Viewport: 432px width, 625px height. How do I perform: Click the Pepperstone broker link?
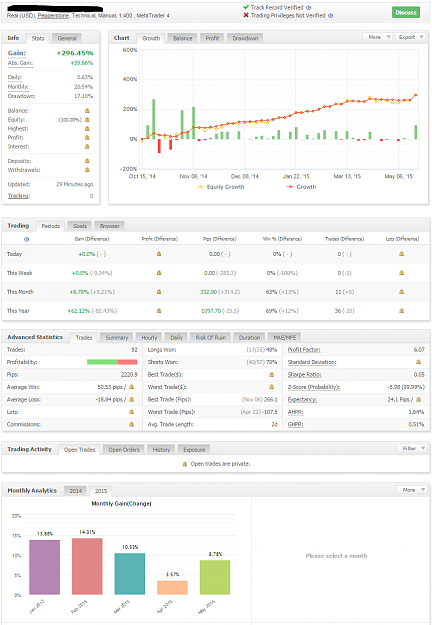(x=53, y=16)
